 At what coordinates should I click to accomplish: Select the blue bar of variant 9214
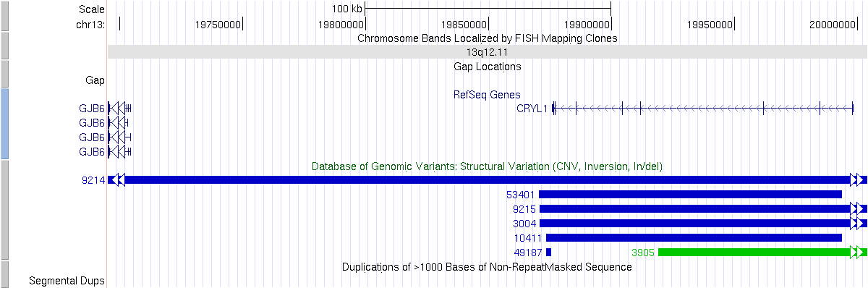point(487,179)
